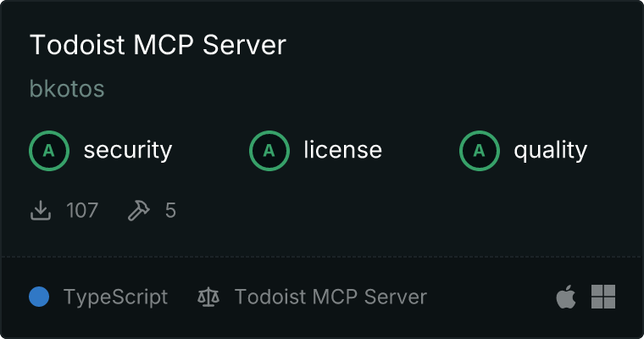Click the blue TypeScript language dot
Image resolution: width=644 pixels, height=339 pixels.
click(39, 297)
